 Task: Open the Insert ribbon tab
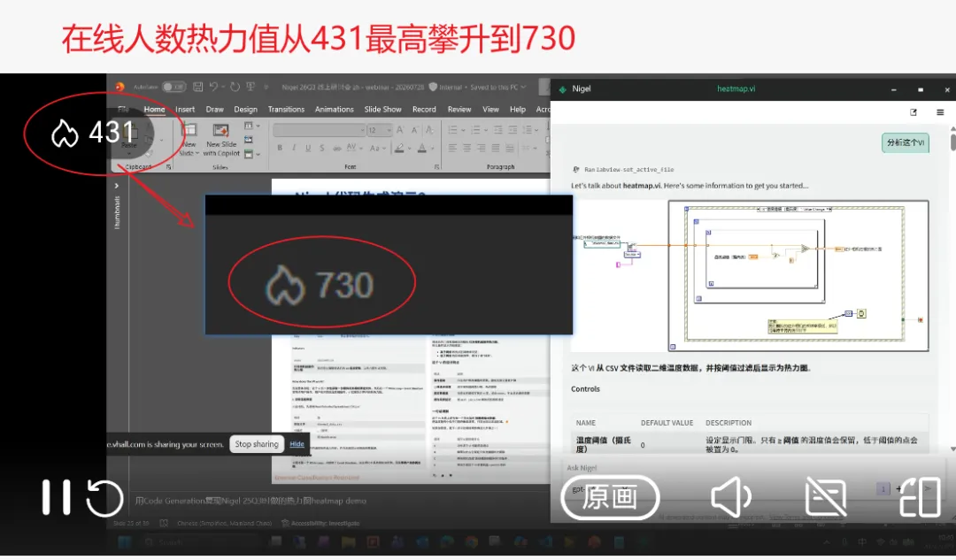click(x=185, y=110)
